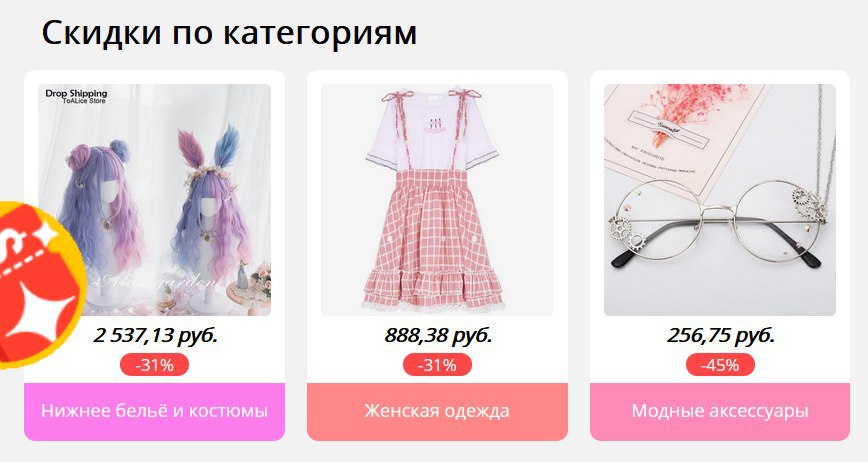Click the -31% badge under the wigs
The height and width of the screenshot is (462, 868).
[154, 365]
